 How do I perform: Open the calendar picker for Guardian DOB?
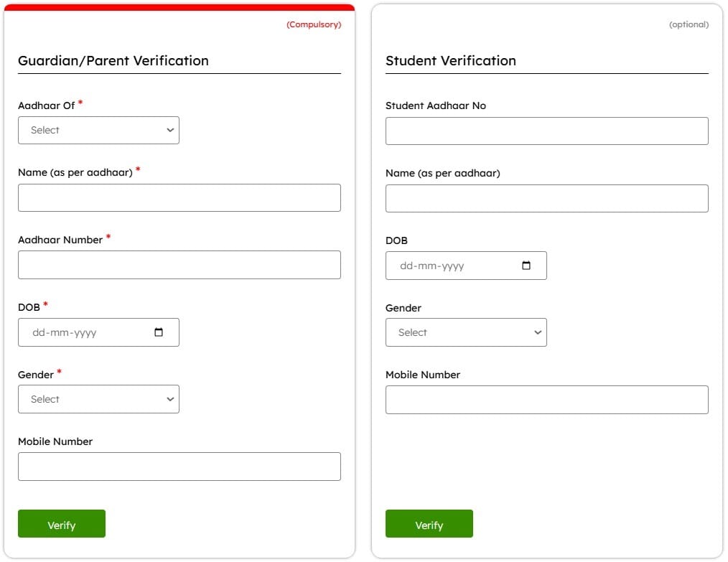click(x=159, y=332)
